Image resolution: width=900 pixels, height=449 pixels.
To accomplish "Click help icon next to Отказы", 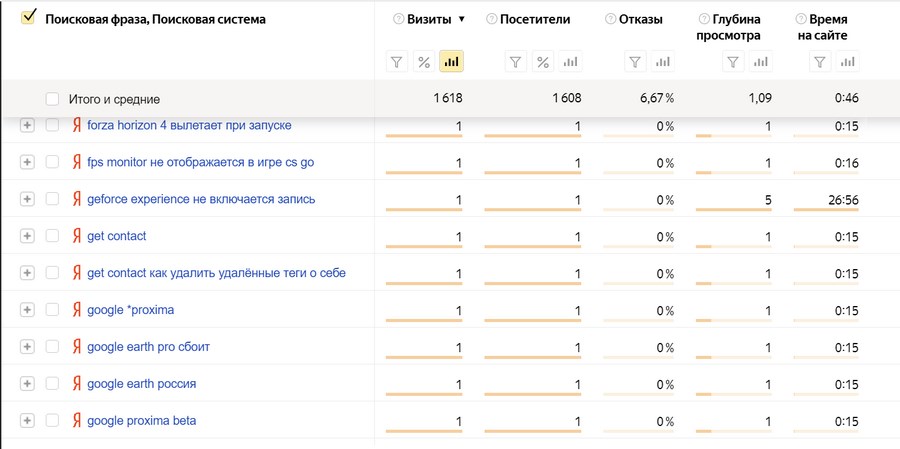I will click(610, 20).
